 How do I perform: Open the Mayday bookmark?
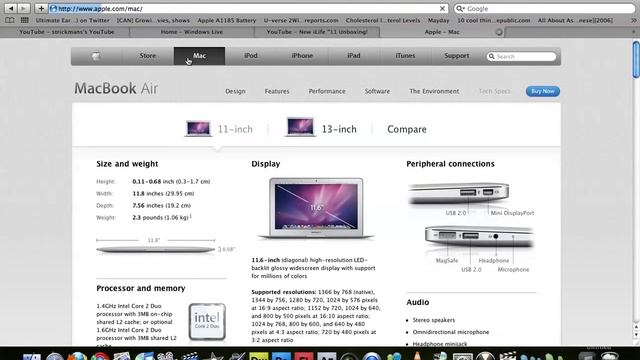(438, 20)
